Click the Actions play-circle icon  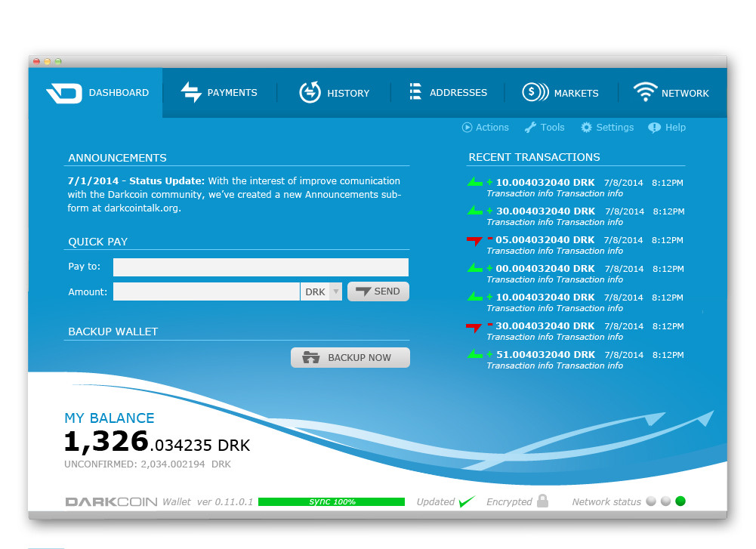(x=467, y=128)
